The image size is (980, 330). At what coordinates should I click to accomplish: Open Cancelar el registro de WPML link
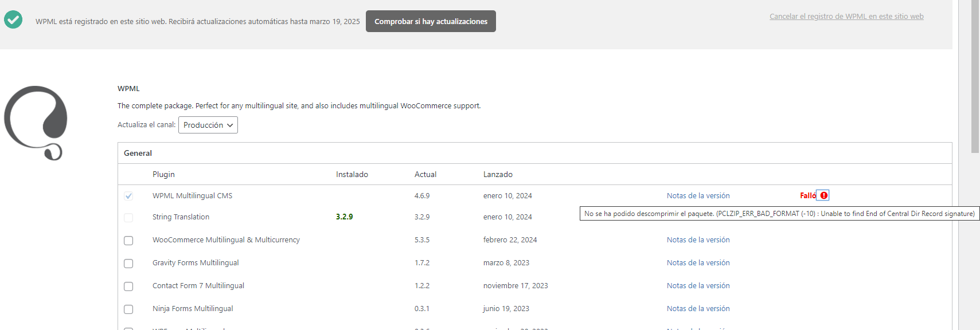coord(846,16)
